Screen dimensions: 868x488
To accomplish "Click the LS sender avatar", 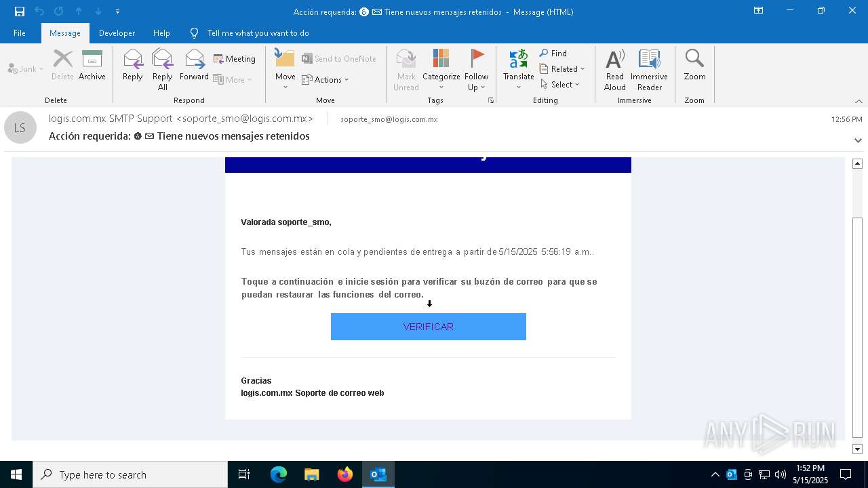I will (x=20, y=127).
